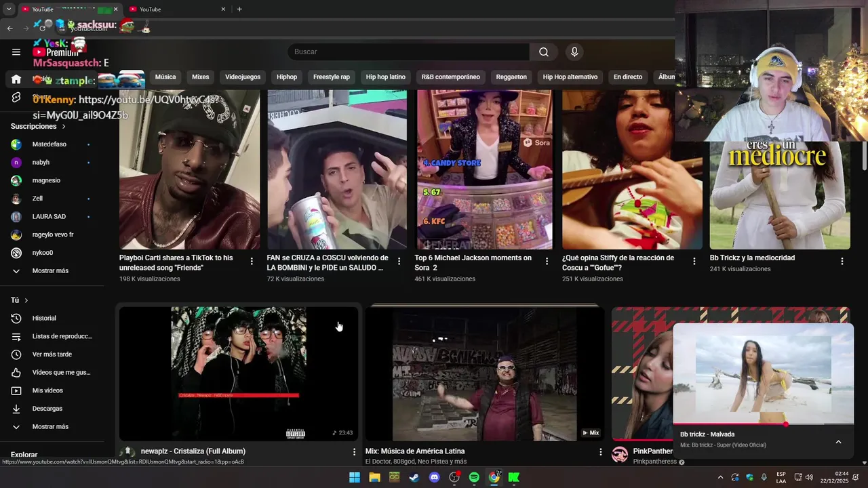Select the En directo chip

[x=628, y=77]
